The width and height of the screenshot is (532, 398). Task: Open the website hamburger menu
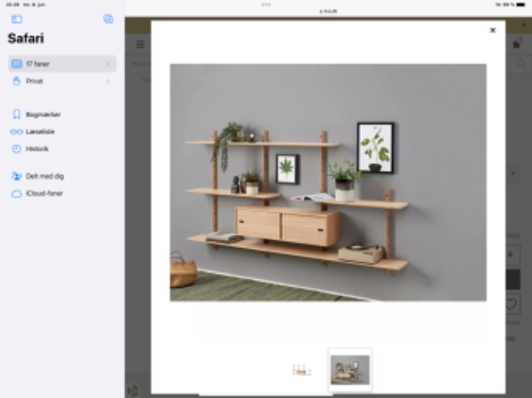(140, 44)
